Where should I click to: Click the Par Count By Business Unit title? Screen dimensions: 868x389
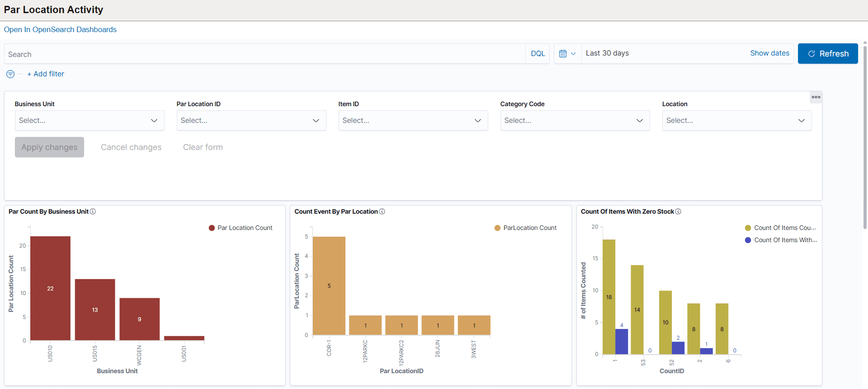coord(48,211)
